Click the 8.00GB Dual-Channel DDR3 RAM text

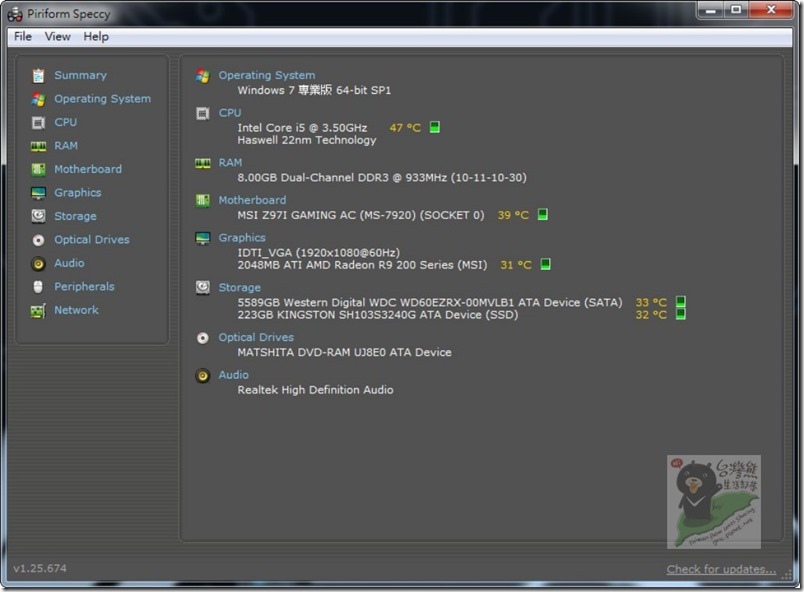(x=382, y=178)
